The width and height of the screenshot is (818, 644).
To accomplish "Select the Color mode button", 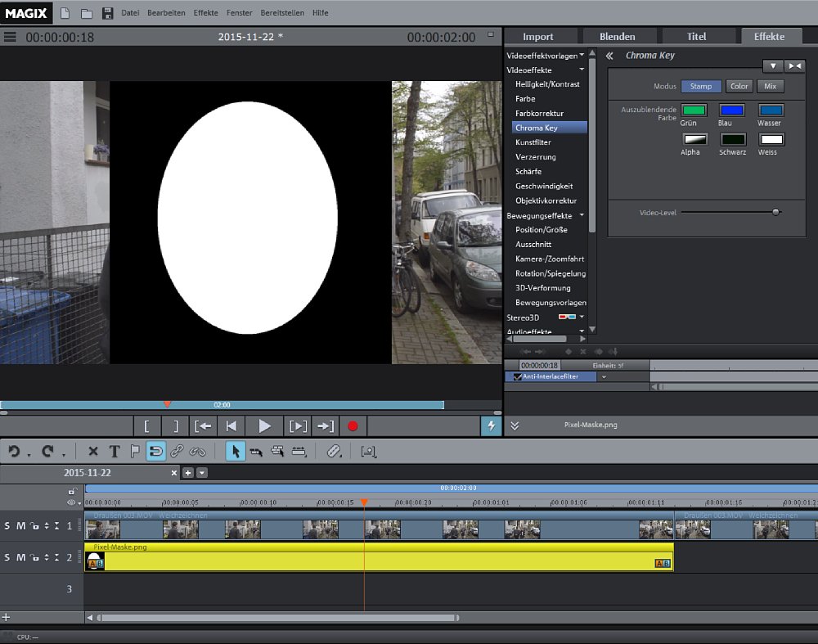I will [739, 86].
